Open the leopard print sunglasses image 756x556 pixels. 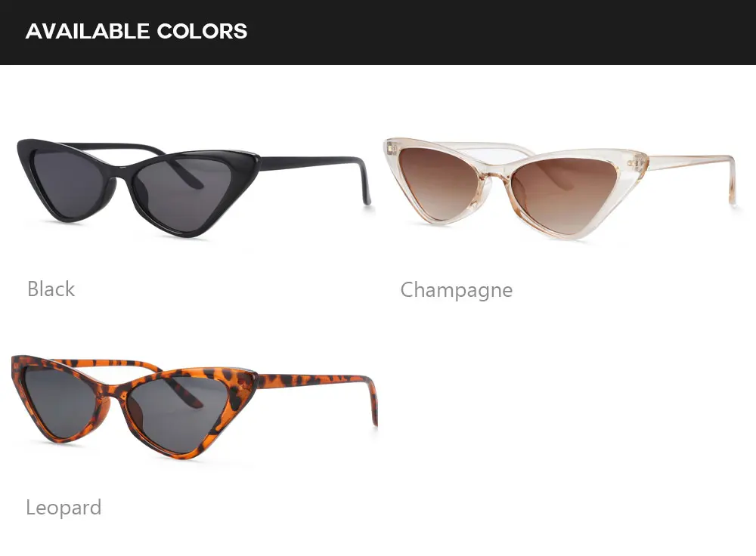pyautogui.click(x=194, y=407)
